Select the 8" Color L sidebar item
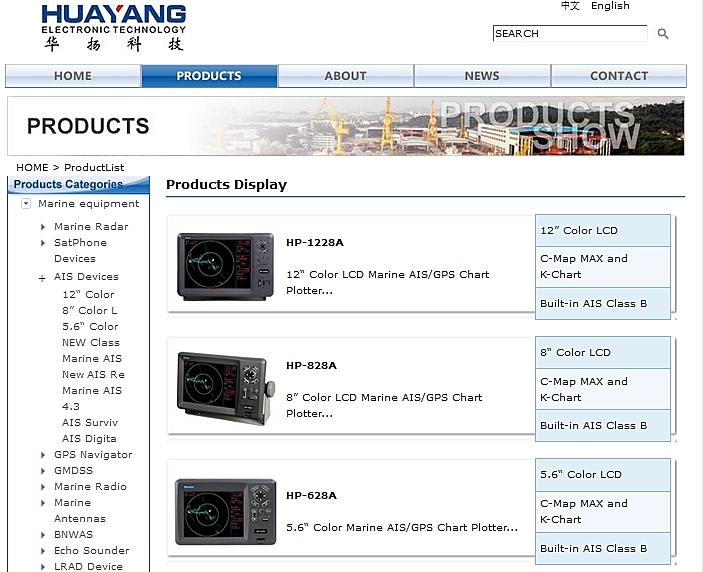The image size is (703, 572). [90, 311]
